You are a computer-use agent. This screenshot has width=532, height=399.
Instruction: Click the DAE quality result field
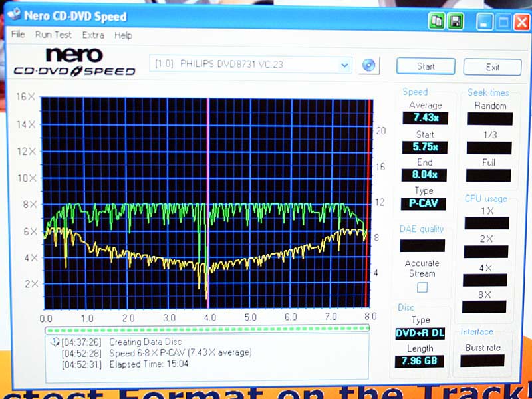(422, 245)
